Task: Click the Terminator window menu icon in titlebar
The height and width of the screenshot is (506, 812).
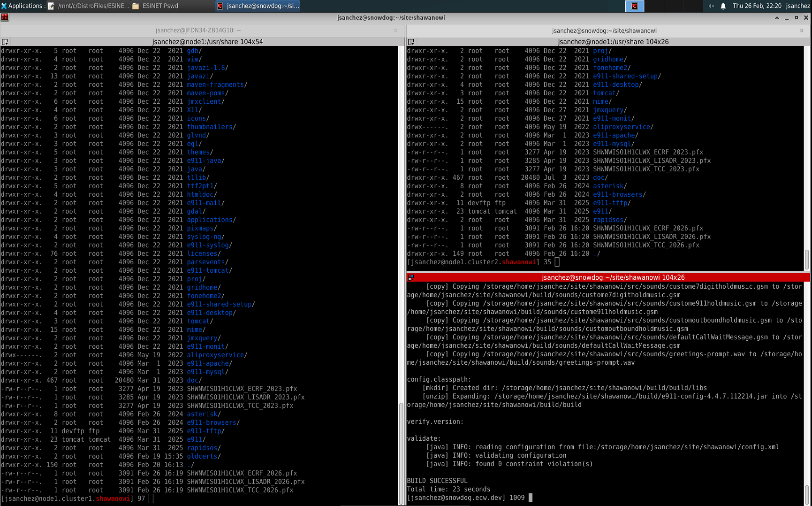Action: (x=5, y=17)
